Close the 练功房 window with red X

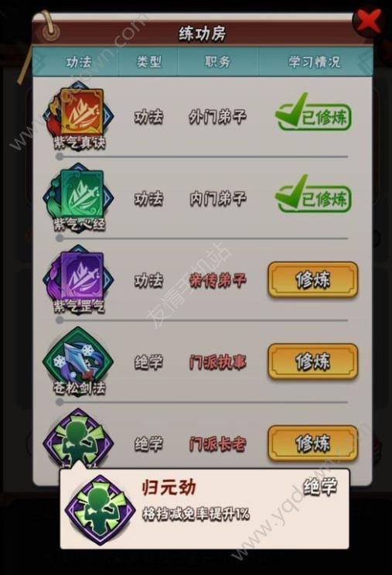coord(368,21)
